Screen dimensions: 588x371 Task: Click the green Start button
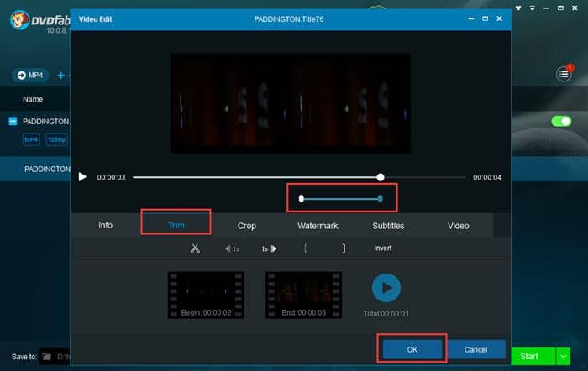[533, 356]
